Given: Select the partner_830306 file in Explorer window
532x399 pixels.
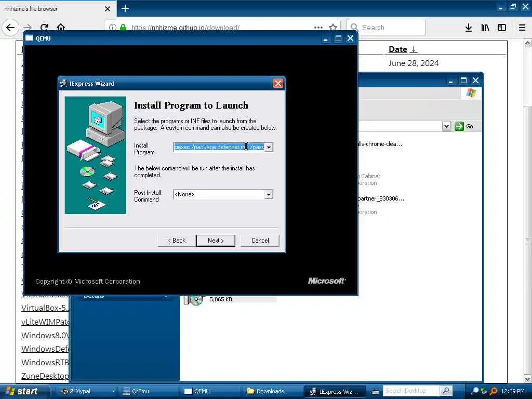Looking at the screenshot, I should pyautogui.click(x=381, y=199).
